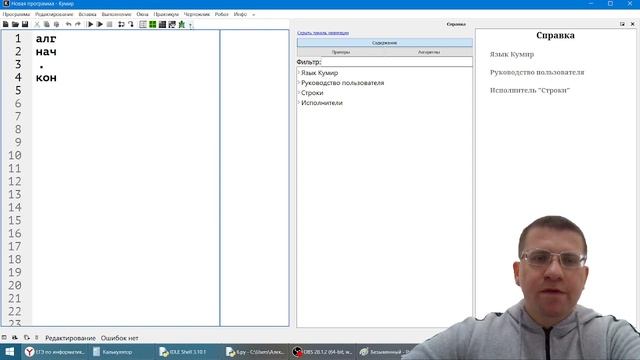Open the Окна menu

(x=142, y=14)
